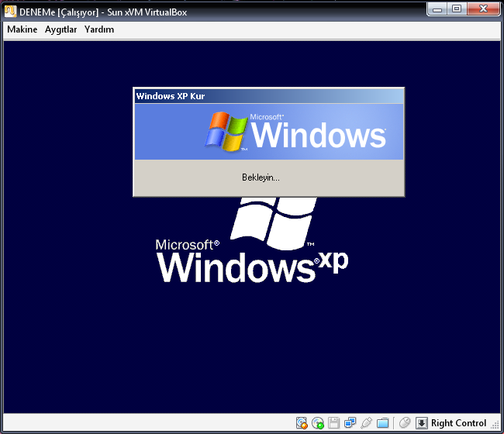Click the hard disk activity icon
504x434 pixels.
(x=302, y=423)
